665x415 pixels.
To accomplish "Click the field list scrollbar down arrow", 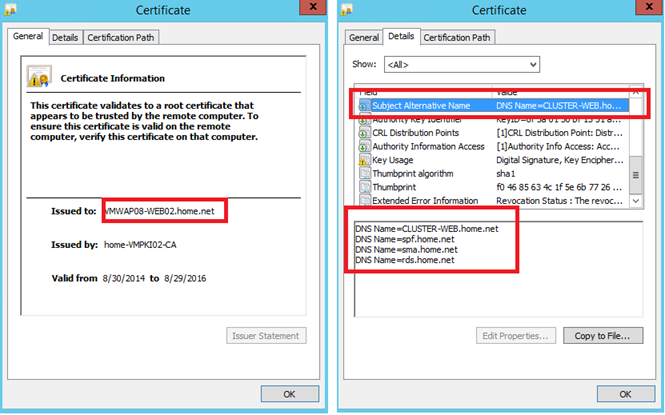I will (636, 201).
